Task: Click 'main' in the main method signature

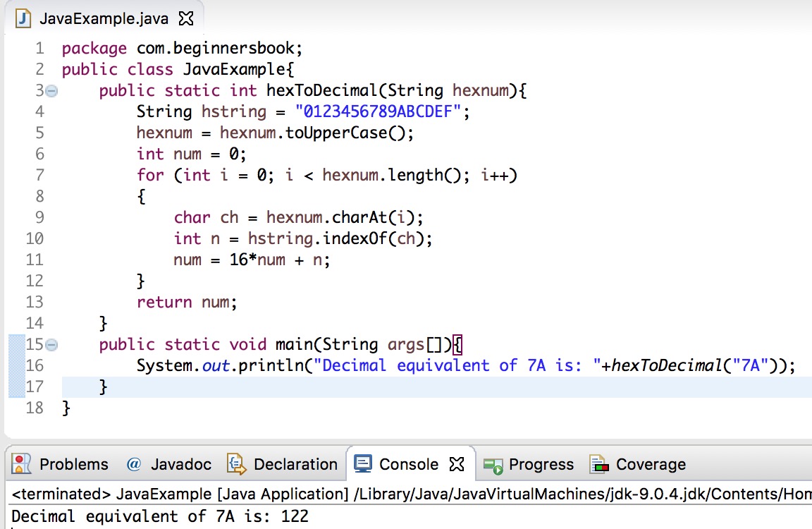Action: click(x=294, y=344)
